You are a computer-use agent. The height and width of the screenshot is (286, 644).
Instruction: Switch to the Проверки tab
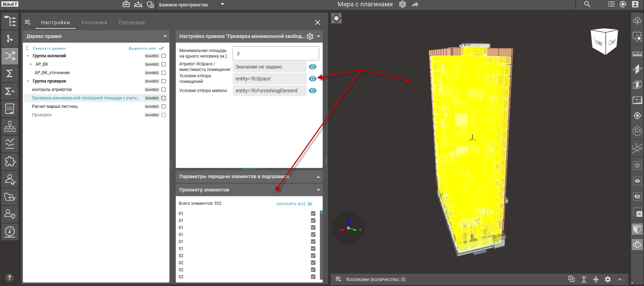click(x=131, y=22)
